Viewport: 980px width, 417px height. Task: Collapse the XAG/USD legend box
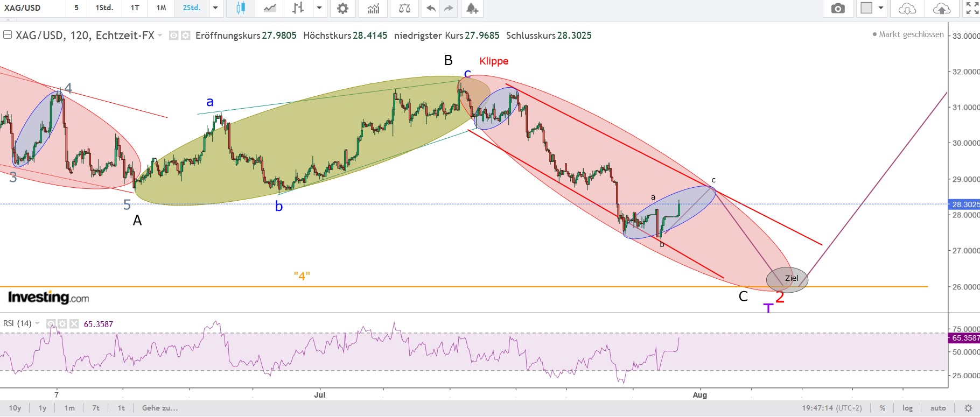click(8, 35)
